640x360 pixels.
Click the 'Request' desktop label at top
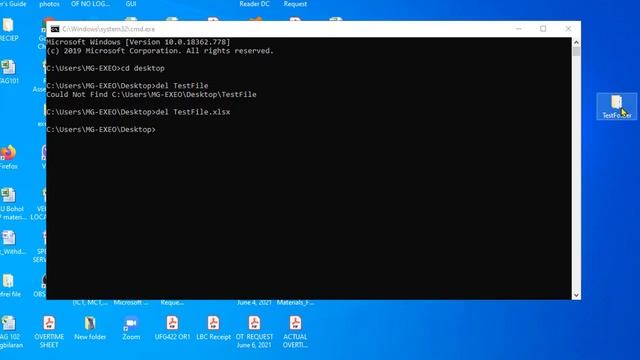click(295, 4)
